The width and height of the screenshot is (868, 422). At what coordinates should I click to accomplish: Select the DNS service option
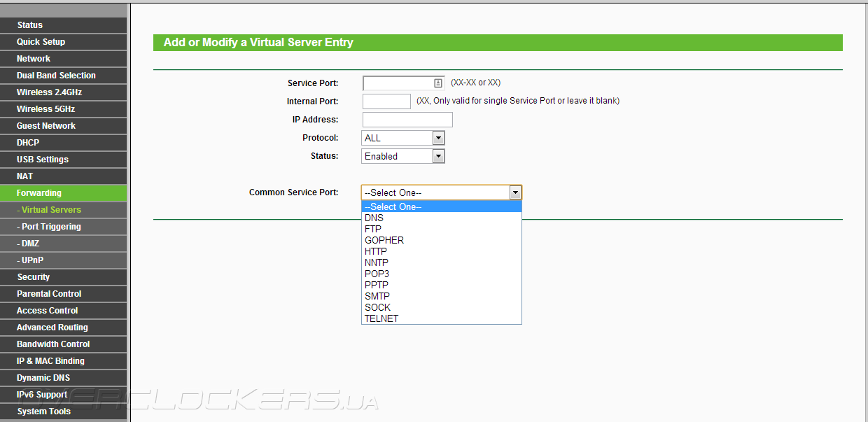(442, 218)
